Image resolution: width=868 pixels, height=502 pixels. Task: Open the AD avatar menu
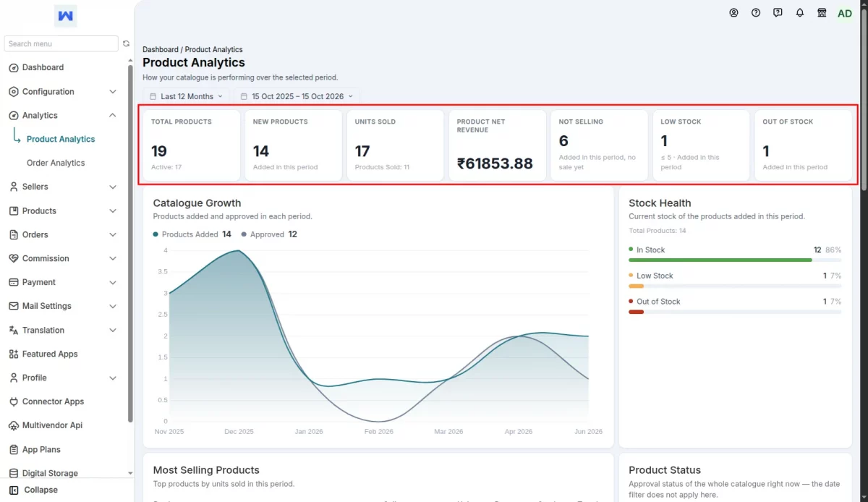[845, 14]
